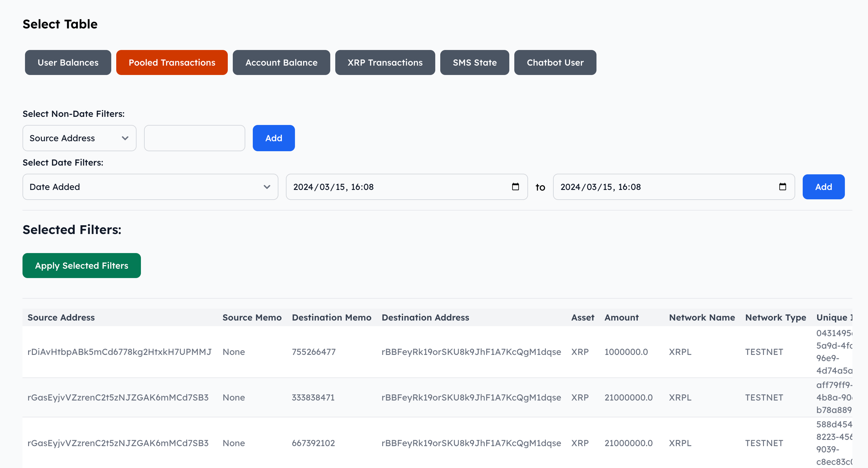Click the chevron on the Date Added dropdown
868x468 pixels.
(x=267, y=187)
